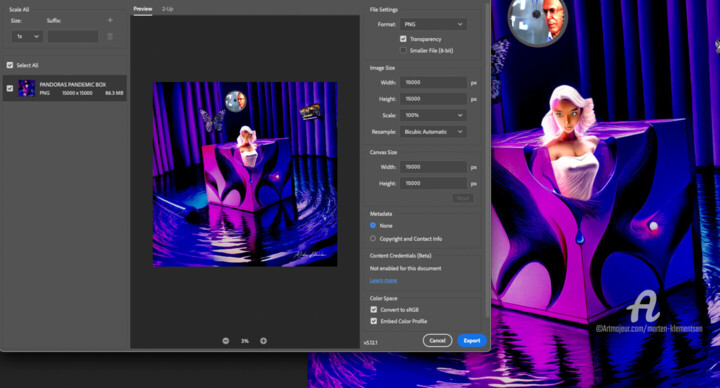Switch to the 2-Up tab
The image size is (720, 388).
pos(168,9)
